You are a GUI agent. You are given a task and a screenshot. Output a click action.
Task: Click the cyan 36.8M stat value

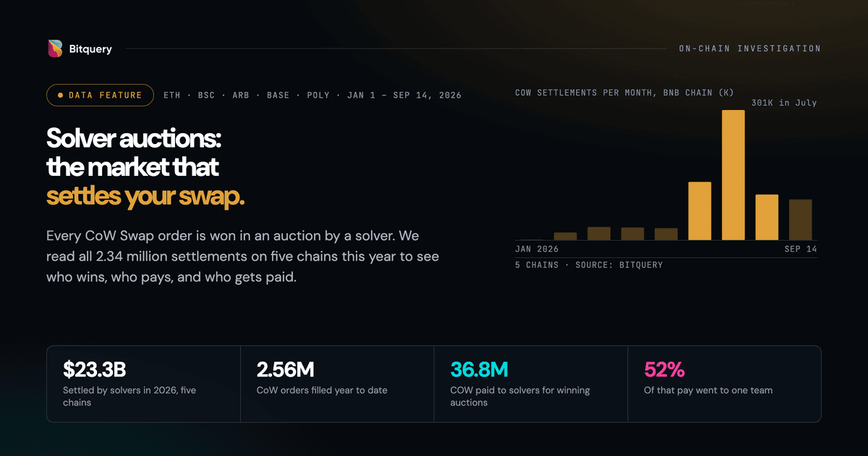pyautogui.click(x=480, y=370)
